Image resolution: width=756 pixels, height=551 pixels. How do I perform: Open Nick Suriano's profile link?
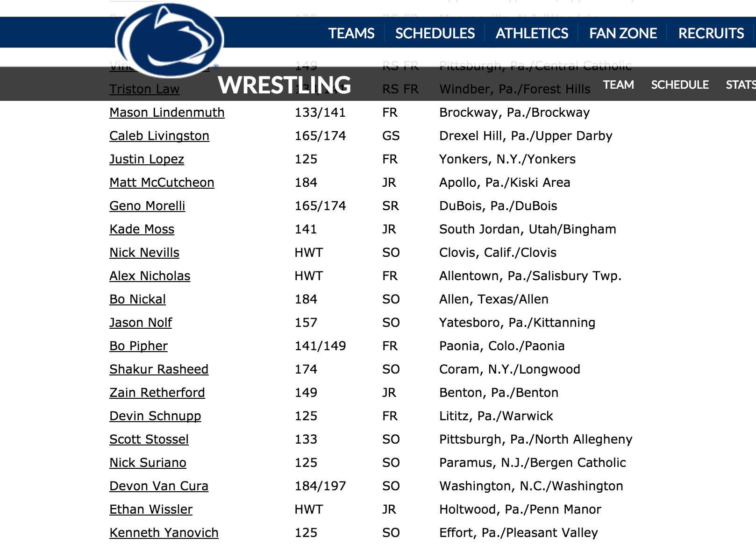click(148, 463)
